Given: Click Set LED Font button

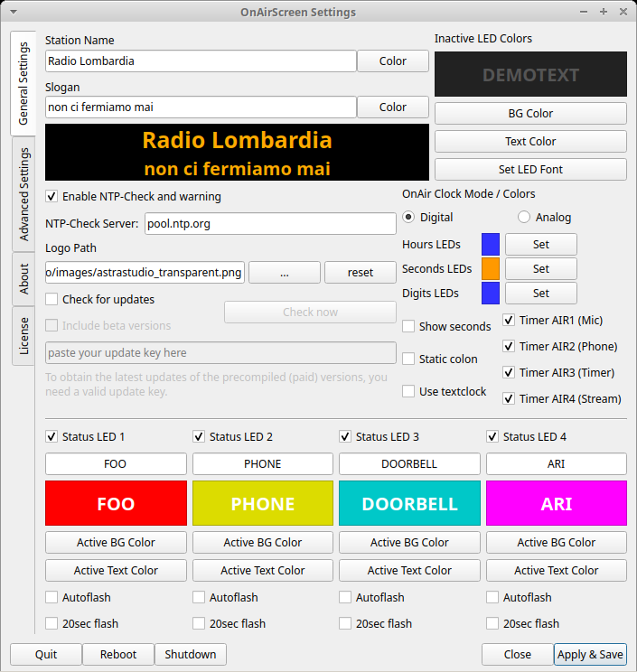Looking at the screenshot, I should [x=530, y=169].
